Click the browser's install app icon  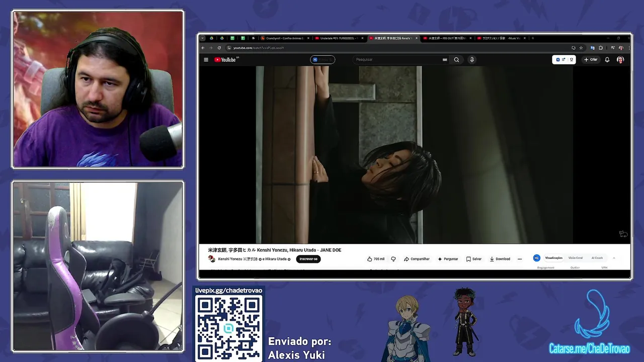(x=574, y=48)
